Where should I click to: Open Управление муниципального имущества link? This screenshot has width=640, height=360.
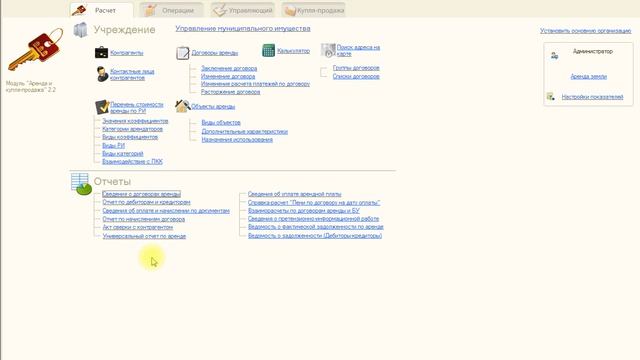(x=243, y=29)
